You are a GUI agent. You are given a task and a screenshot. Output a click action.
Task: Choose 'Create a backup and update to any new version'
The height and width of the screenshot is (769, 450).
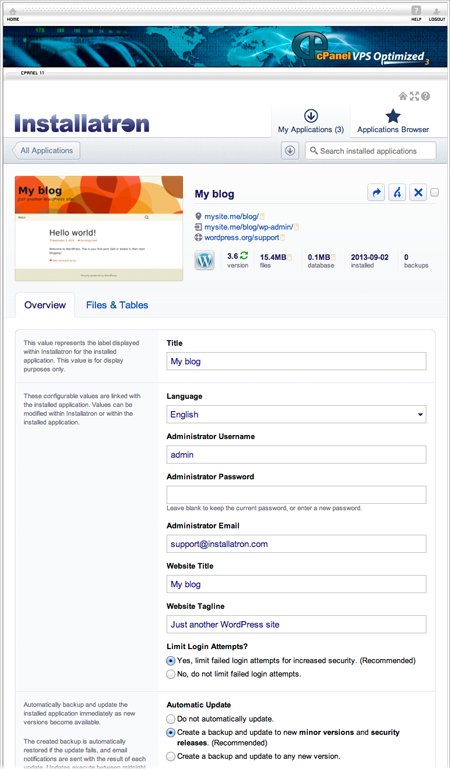point(171,756)
